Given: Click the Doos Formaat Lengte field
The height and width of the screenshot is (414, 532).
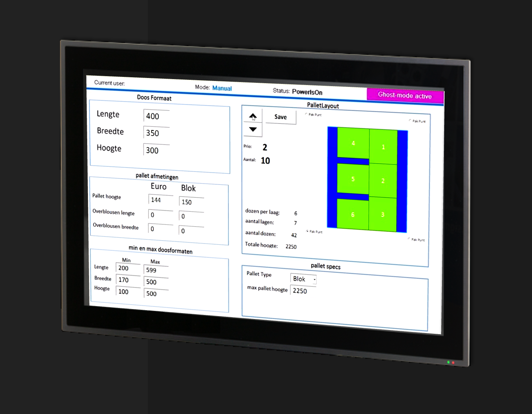Looking at the screenshot, I should [156, 116].
